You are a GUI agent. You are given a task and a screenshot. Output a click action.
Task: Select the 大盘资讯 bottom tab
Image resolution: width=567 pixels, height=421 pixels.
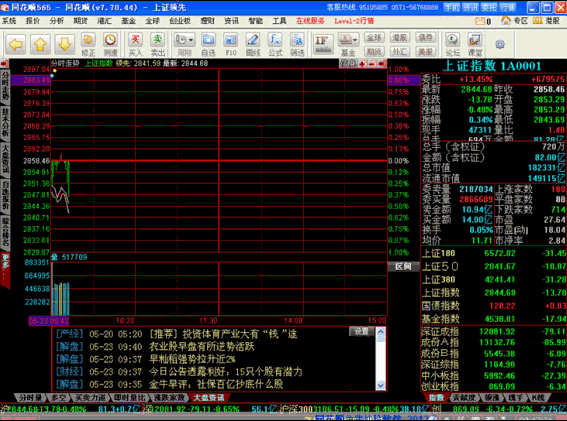coord(209,397)
